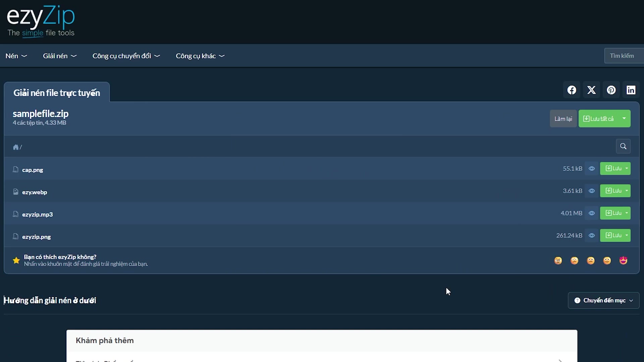Expand the Lưu tất cả dropdown arrow
Image resolution: width=644 pixels, height=362 pixels.
(624, 118)
